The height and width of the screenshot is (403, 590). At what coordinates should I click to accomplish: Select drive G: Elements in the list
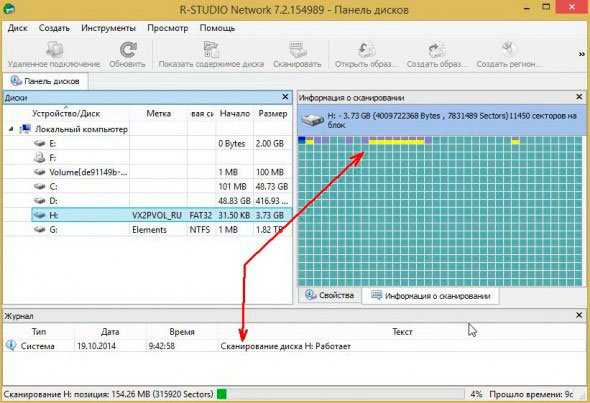click(162, 230)
